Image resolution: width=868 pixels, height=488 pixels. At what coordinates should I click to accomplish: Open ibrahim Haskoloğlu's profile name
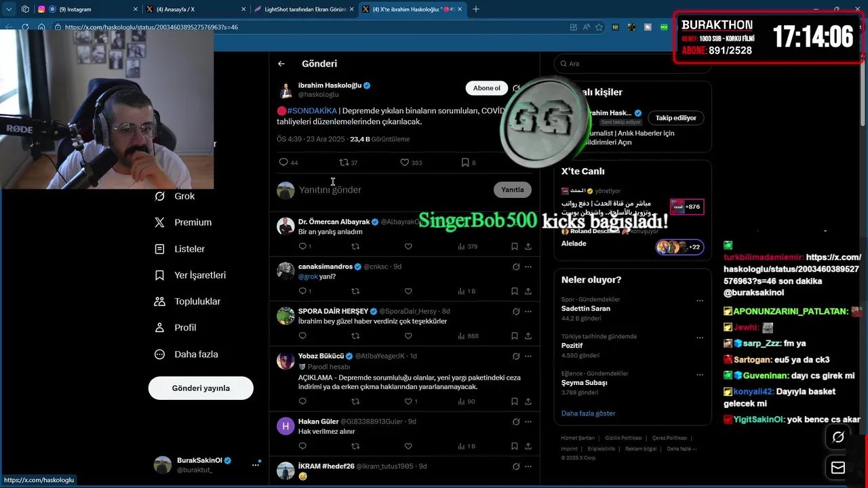pyautogui.click(x=330, y=85)
